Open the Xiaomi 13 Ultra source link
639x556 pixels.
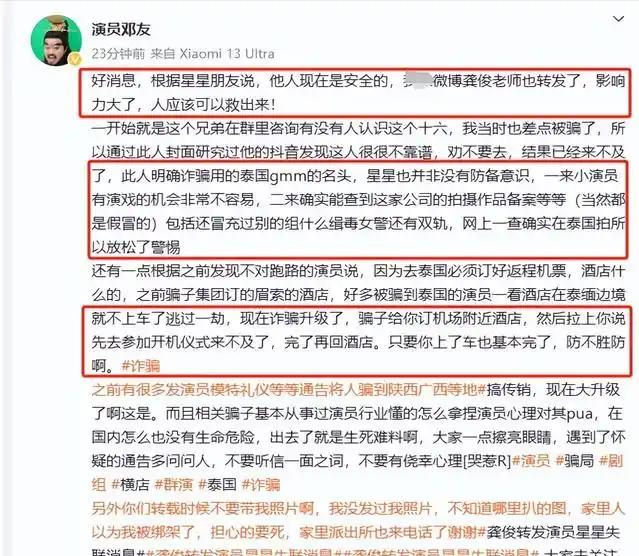tap(227, 53)
